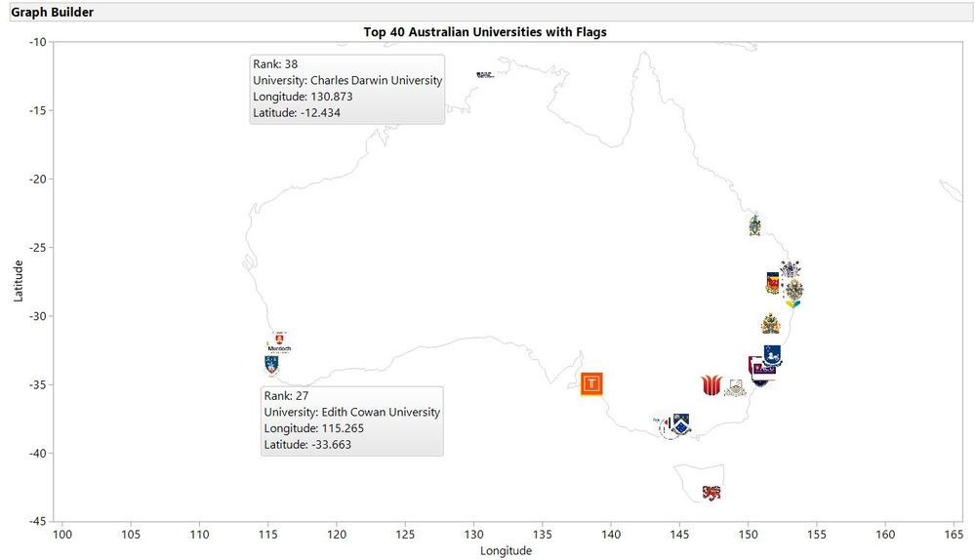Click the orange T square marker
975x560 pixels.
point(591,384)
